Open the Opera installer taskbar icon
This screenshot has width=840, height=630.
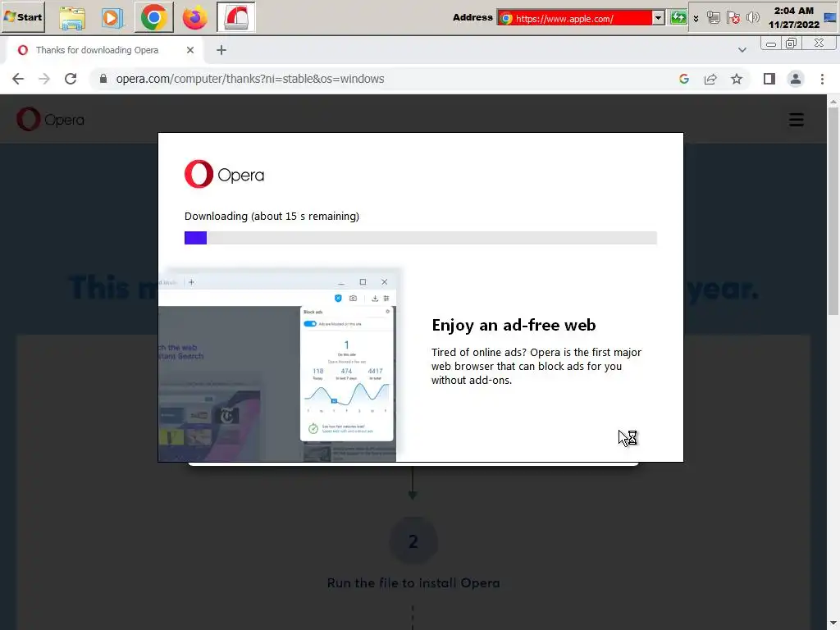click(236, 18)
